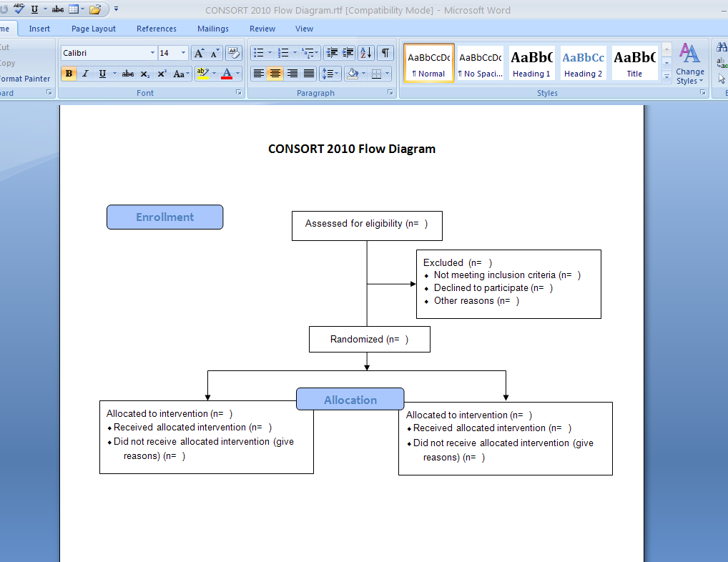
Task: Align text left
Action: (259, 74)
